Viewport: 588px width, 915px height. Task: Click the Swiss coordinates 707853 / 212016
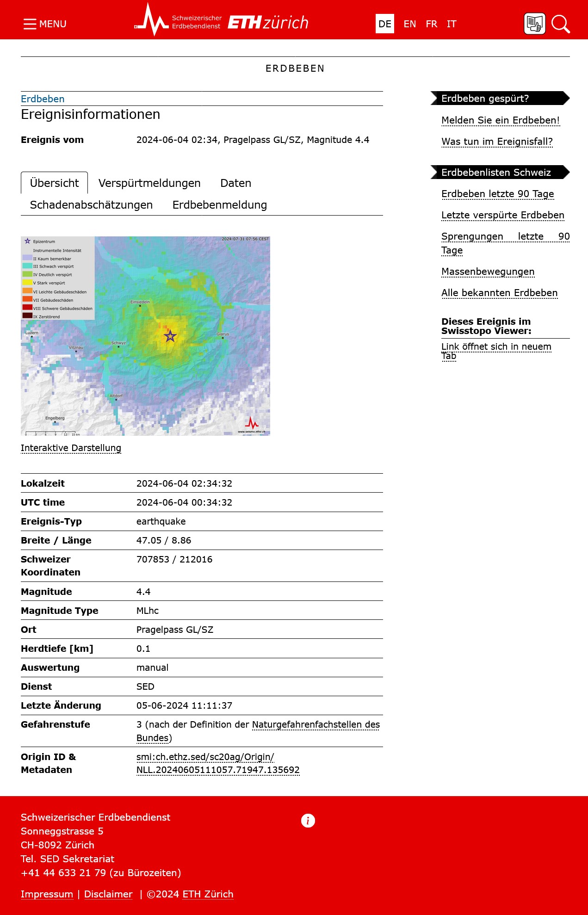point(174,559)
